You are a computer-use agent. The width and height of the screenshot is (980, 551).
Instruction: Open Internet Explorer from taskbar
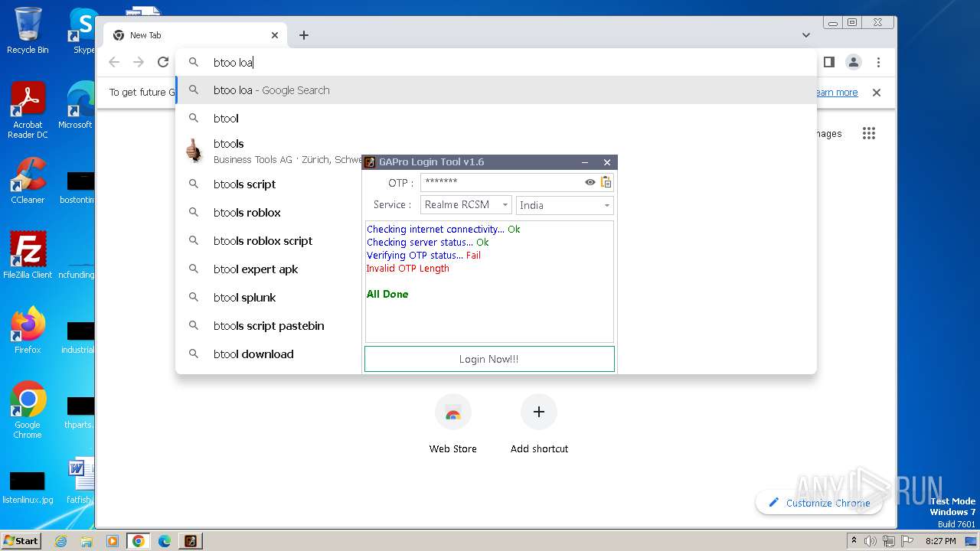coord(61,541)
